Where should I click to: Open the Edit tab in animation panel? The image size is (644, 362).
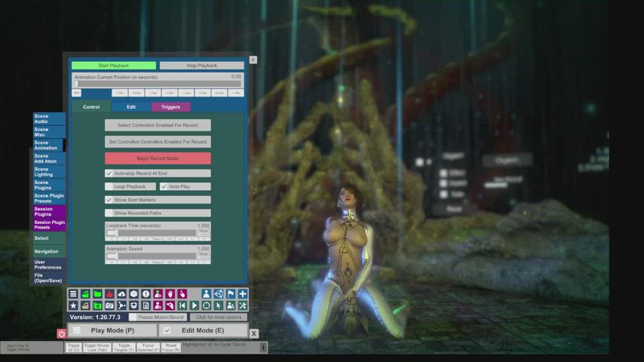pos(130,107)
